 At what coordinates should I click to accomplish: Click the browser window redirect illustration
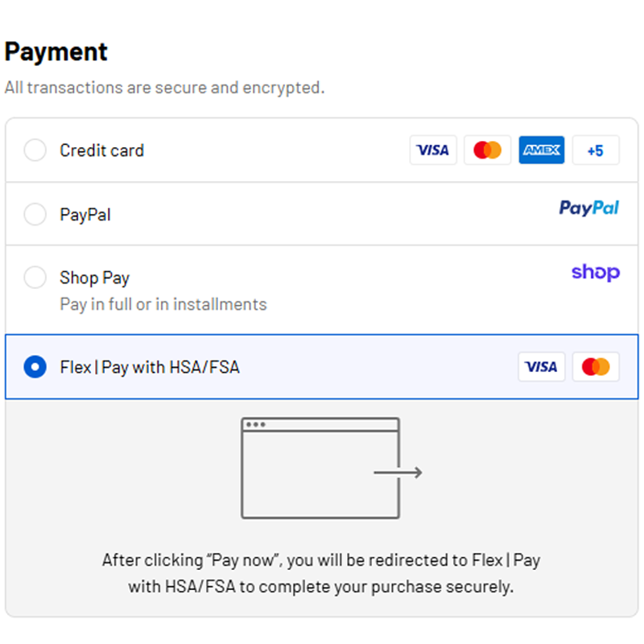[x=320, y=468]
